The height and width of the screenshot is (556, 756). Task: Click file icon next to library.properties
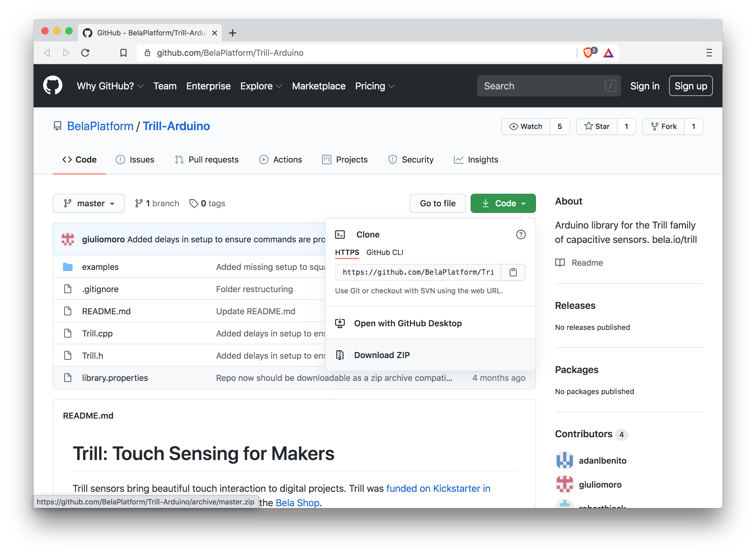click(68, 378)
